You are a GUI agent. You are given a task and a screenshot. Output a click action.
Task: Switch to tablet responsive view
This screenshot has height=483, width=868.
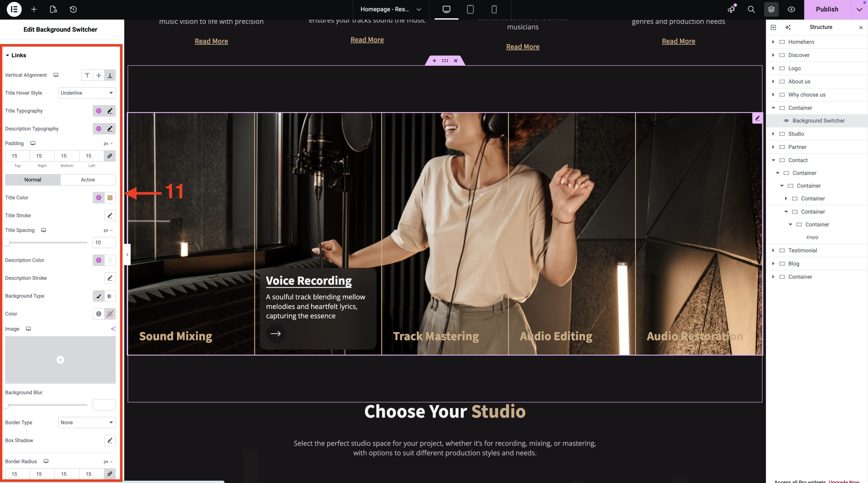[x=470, y=9]
